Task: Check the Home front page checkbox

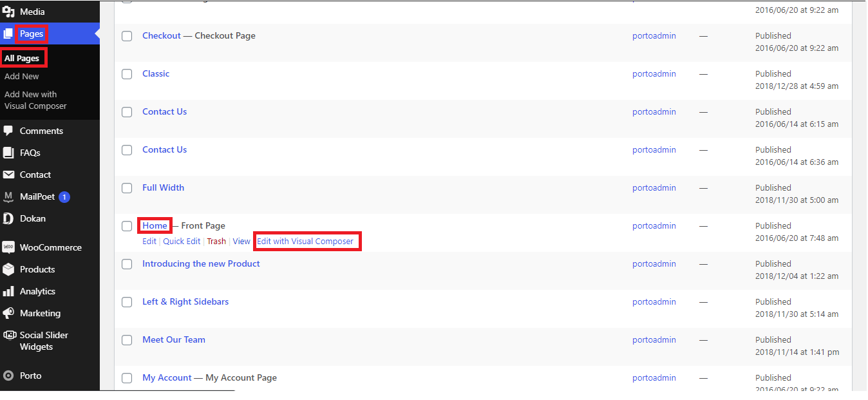Action: (x=127, y=226)
